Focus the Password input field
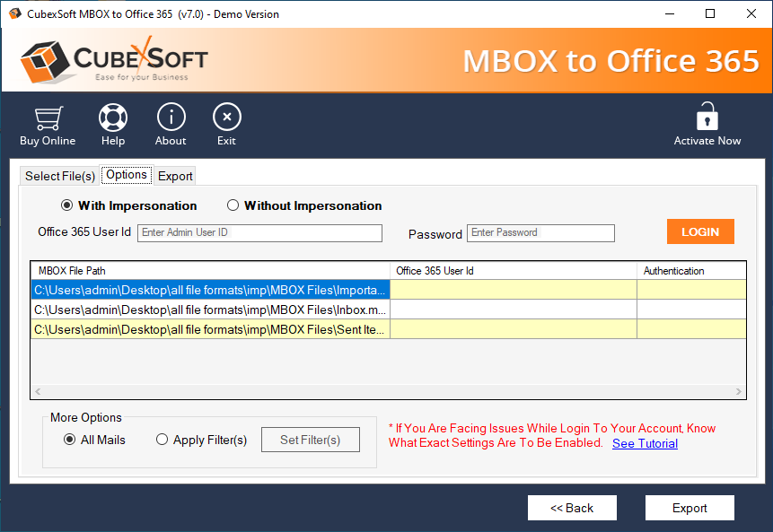Screen dimensions: 773x532 click(540, 233)
